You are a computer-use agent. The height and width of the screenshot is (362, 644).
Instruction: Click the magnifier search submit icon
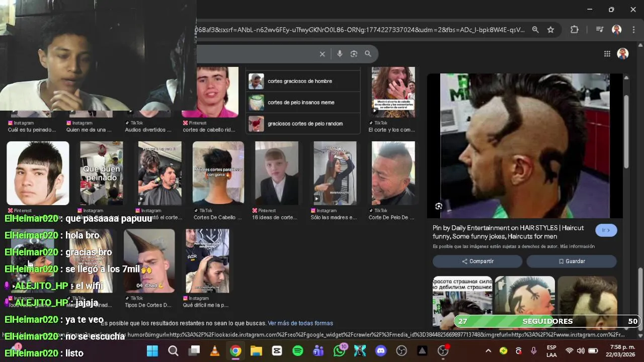point(368,54)
